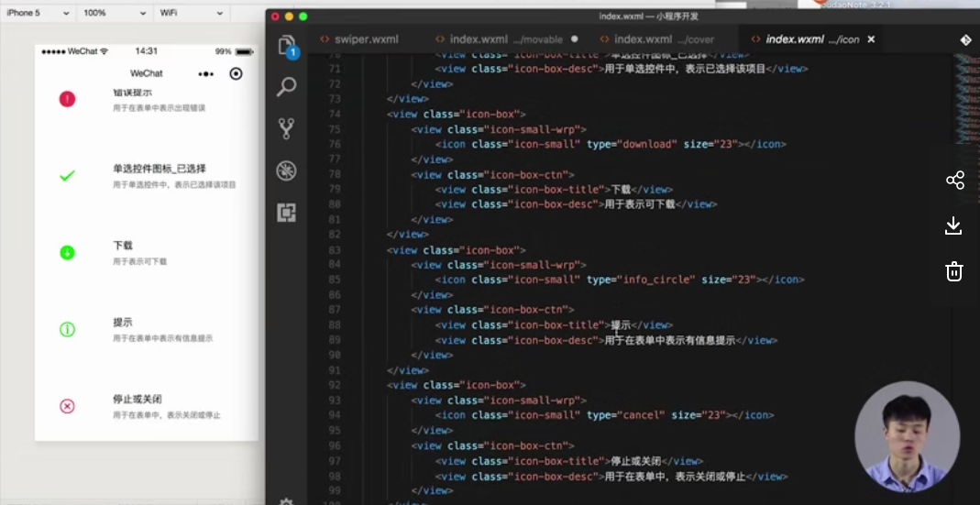Click the window title index.wxml — 小程序开发
The height and width of the screenshot is (505, 980).
click(648, 16)
